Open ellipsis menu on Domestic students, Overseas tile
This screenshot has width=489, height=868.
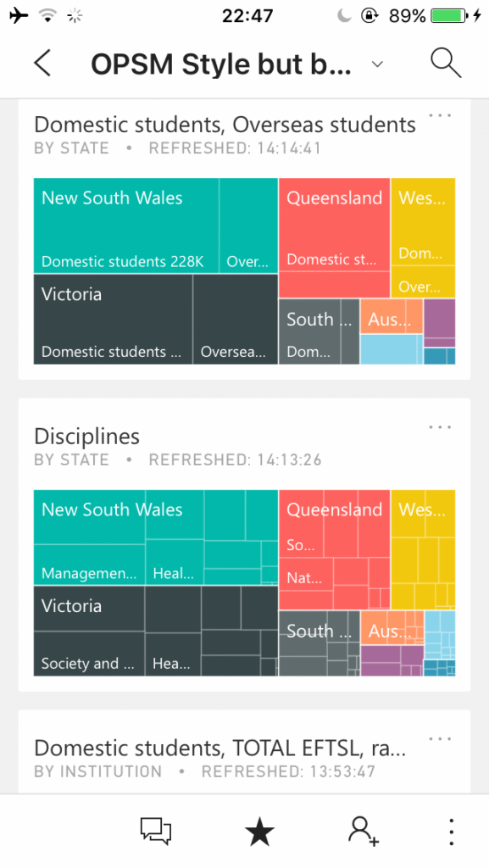[440, 115]
